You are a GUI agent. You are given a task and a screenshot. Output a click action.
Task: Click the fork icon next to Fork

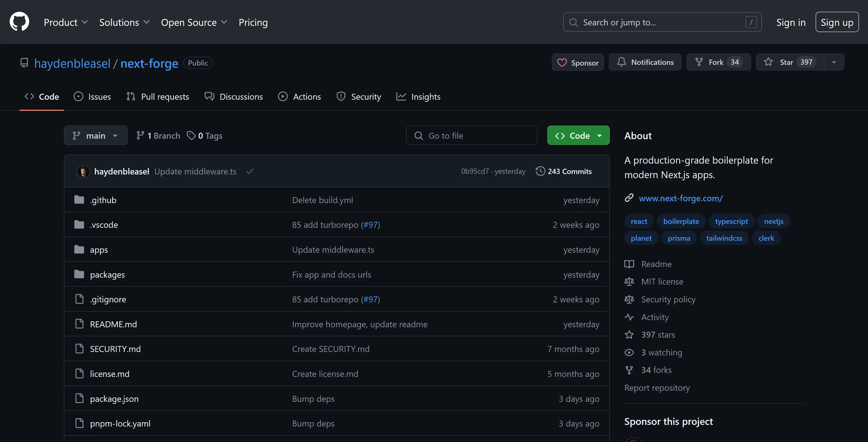coord(699,62)
